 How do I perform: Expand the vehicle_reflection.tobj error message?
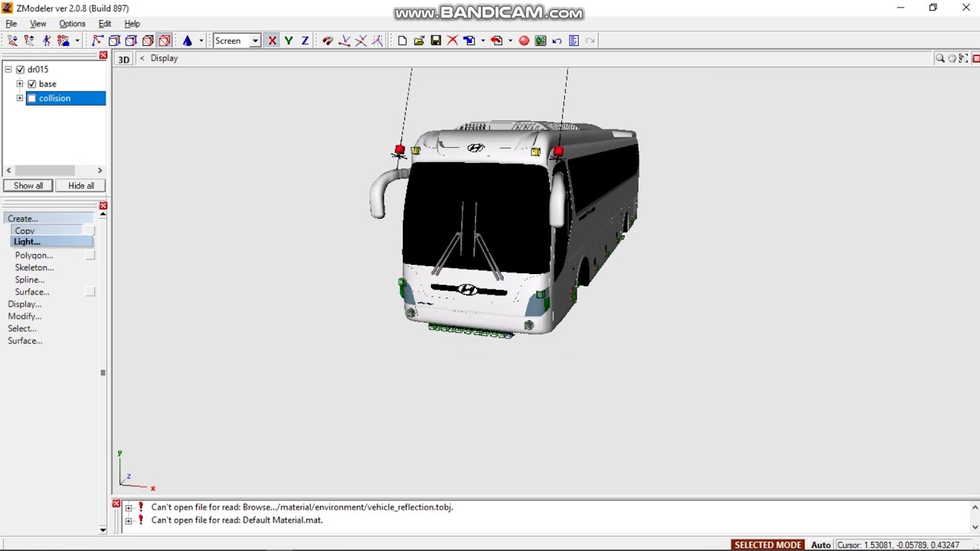coord(129,507)
